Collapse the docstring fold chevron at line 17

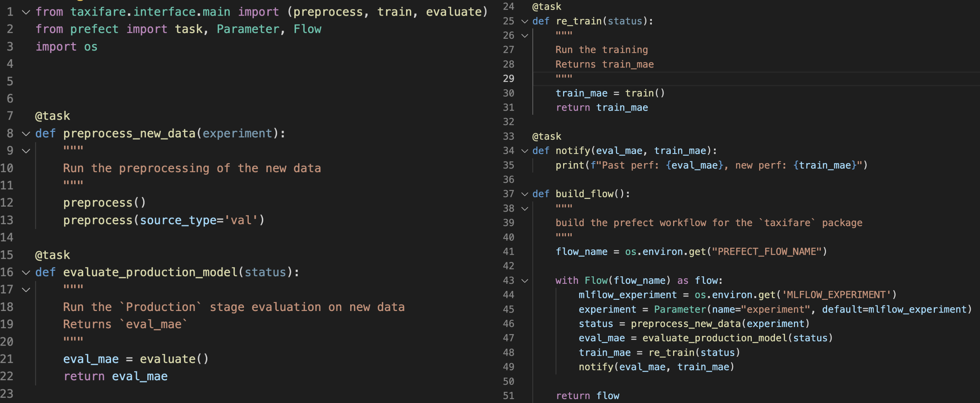pyautogui.click(x=26, y=290)
